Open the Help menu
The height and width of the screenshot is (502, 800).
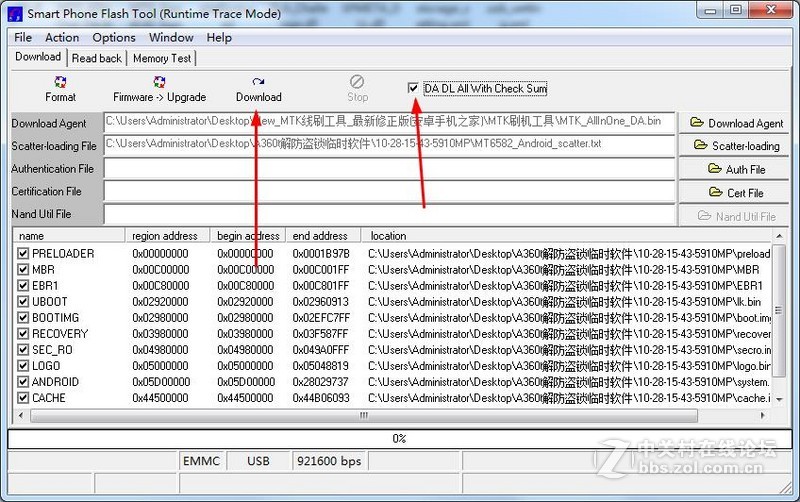[219, 37]
